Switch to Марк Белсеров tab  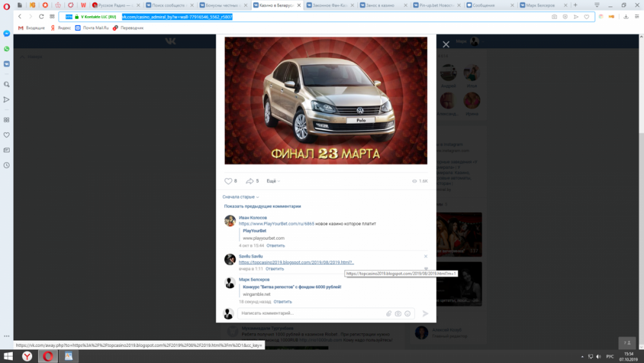[x=544, y=5]
